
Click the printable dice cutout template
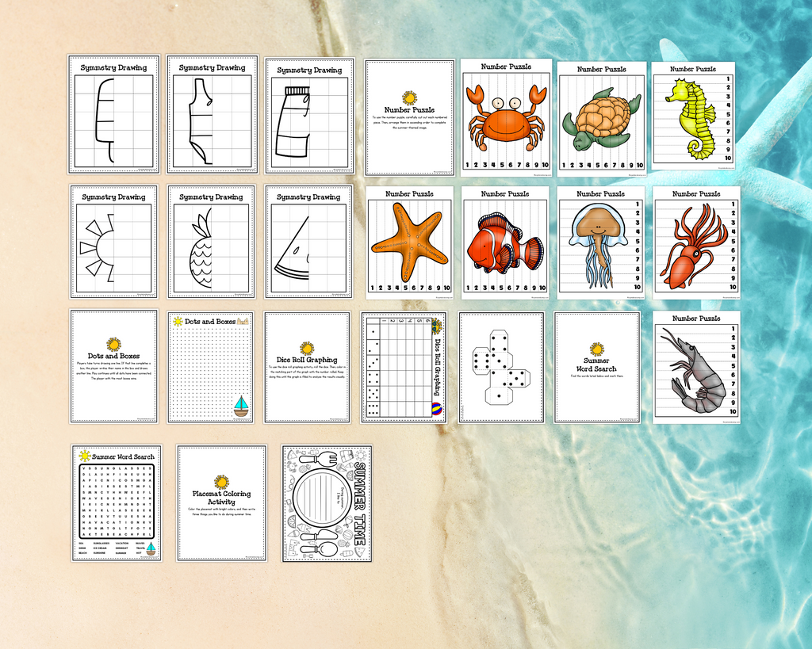pos(501,367)
